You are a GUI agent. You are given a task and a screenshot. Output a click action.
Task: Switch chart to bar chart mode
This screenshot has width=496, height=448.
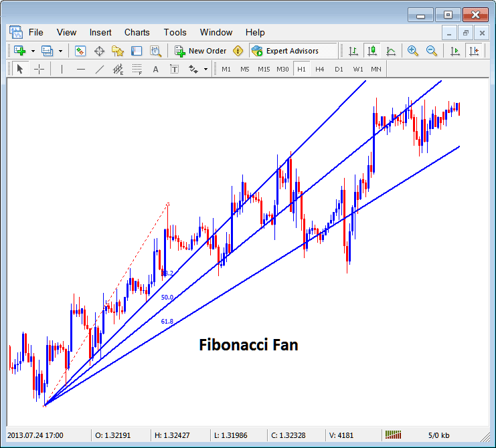click(x=352, y=51)
